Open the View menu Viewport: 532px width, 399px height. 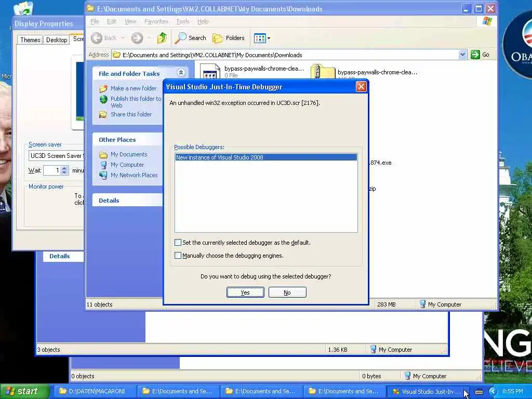[x=130, y=21]
